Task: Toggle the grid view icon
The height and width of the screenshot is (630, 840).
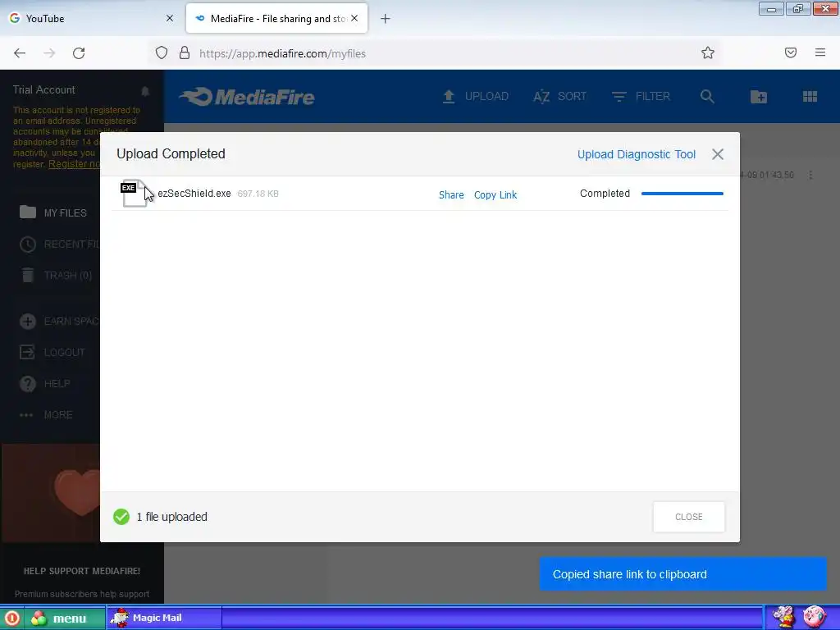Action: [x=810, y=97]
